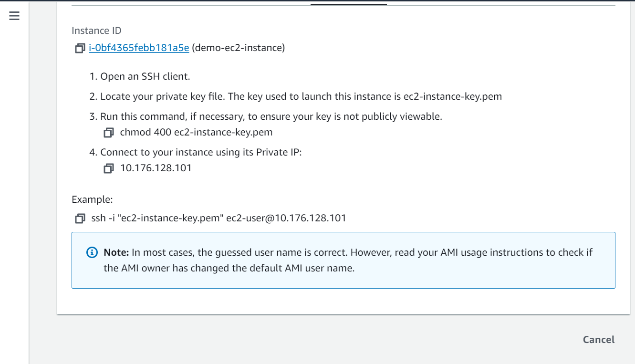635x364 pixels.
Task: Copy the Private IP address via icon
Action: 109,168
